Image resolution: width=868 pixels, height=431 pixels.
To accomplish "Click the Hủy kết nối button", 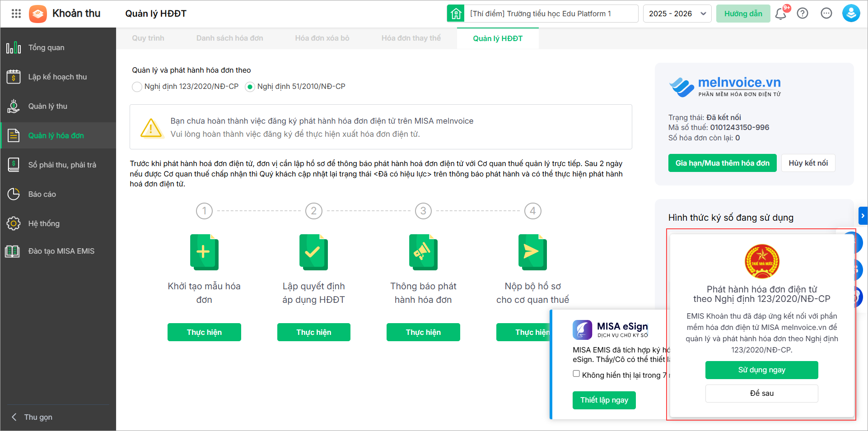I will coord(808,163).
